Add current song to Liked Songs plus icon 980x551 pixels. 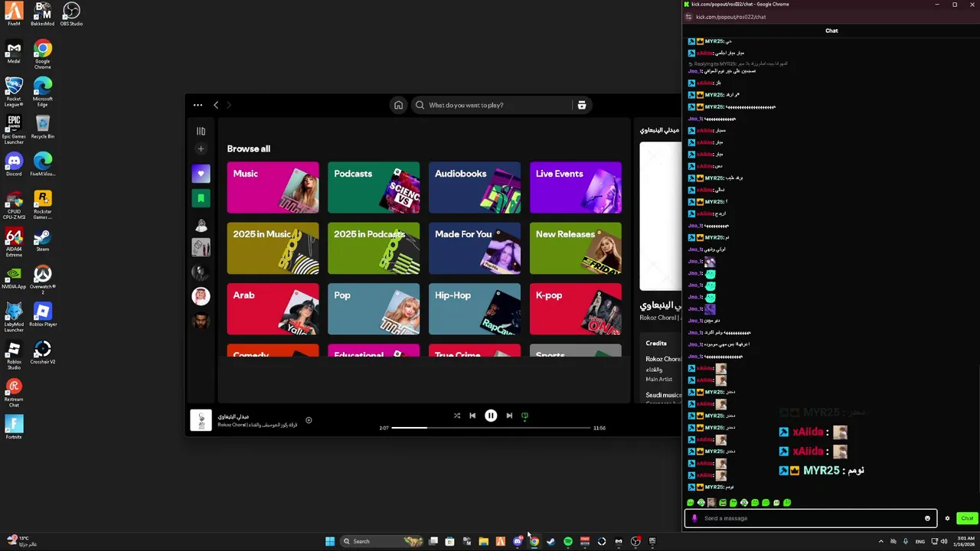309,420
